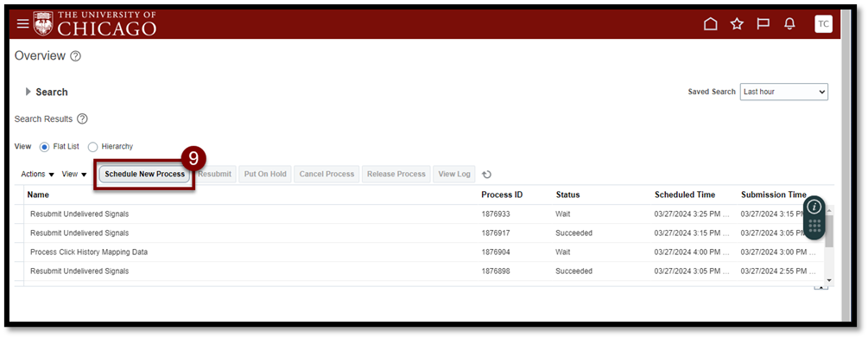
Task: View notifications via the bell icon
Action: pos(790,24)
